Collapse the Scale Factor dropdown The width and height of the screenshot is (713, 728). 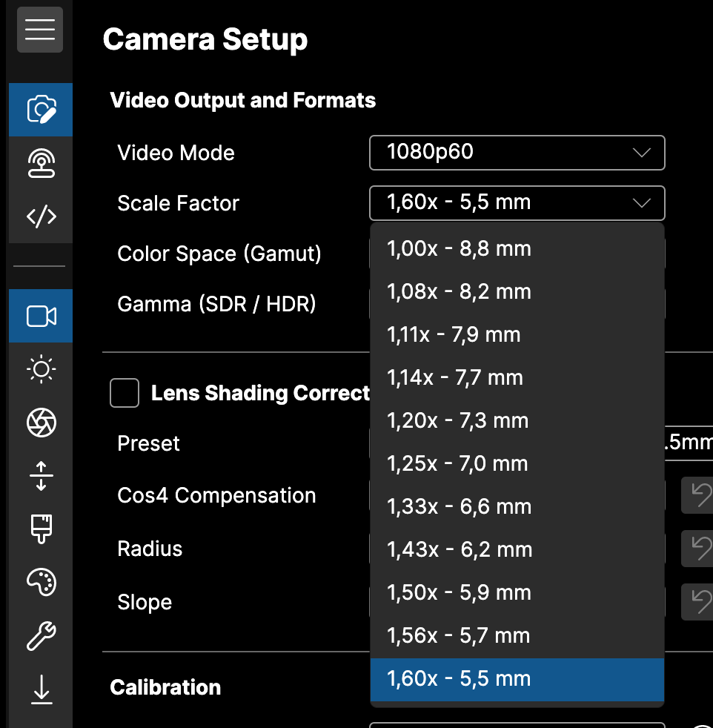click(517, 203)
